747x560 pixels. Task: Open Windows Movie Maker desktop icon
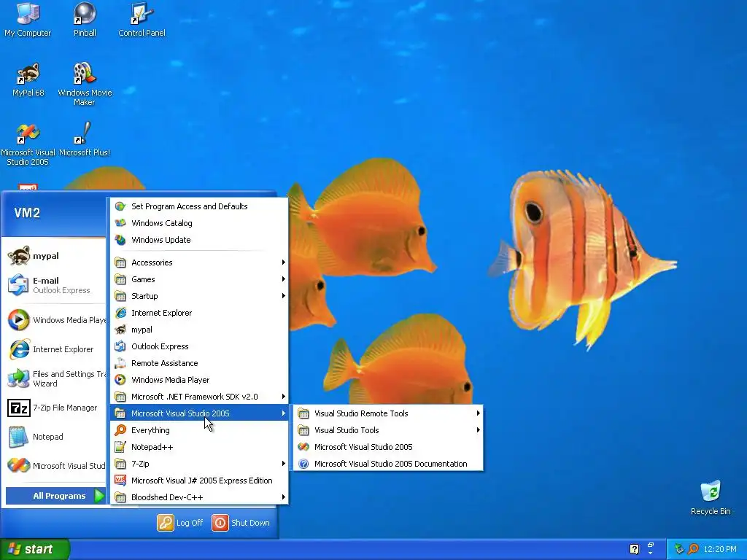tap(85, 85)
